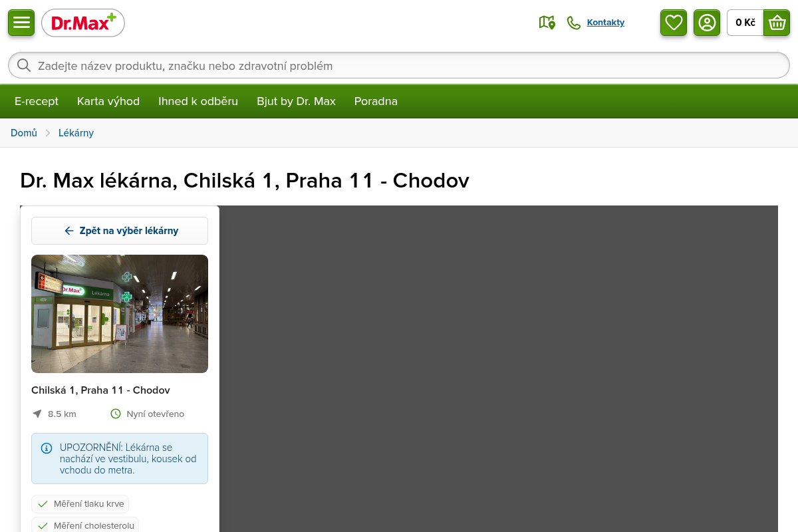Open the Karta výhod menu item
The image size is (798, 532).
click(108, 101)
